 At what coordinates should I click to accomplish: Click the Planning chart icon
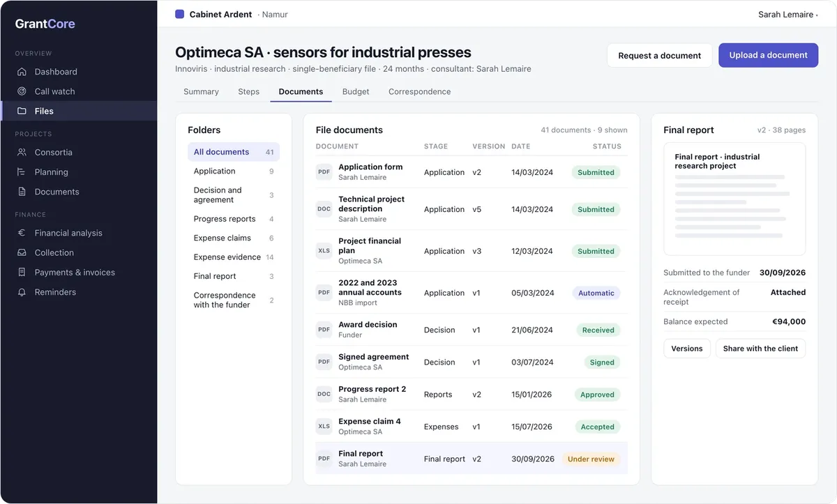(22, 171)
